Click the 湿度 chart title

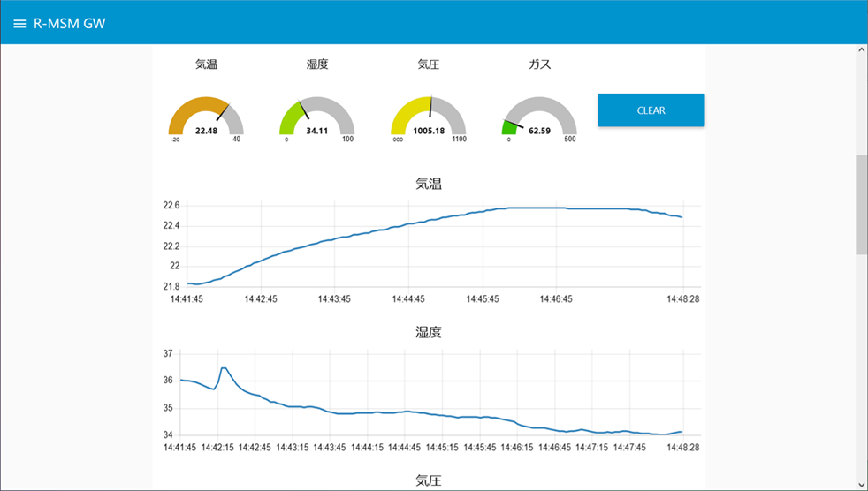click(428, 332)
